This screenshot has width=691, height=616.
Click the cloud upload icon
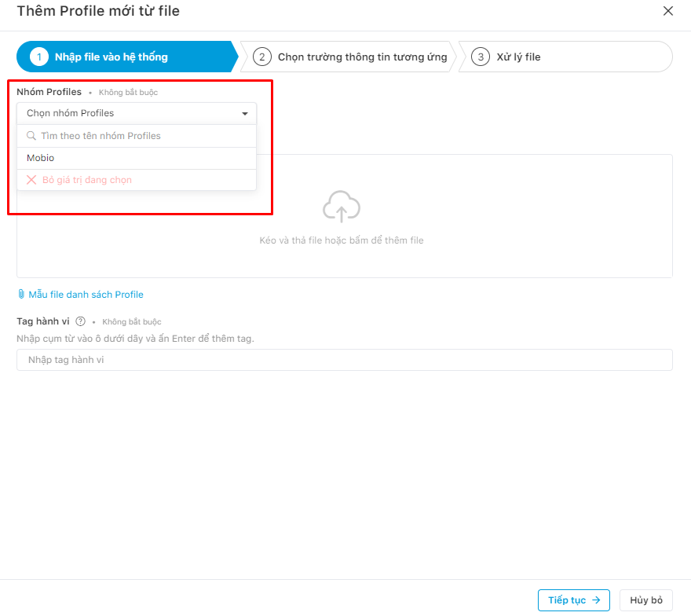click(341, 207)
